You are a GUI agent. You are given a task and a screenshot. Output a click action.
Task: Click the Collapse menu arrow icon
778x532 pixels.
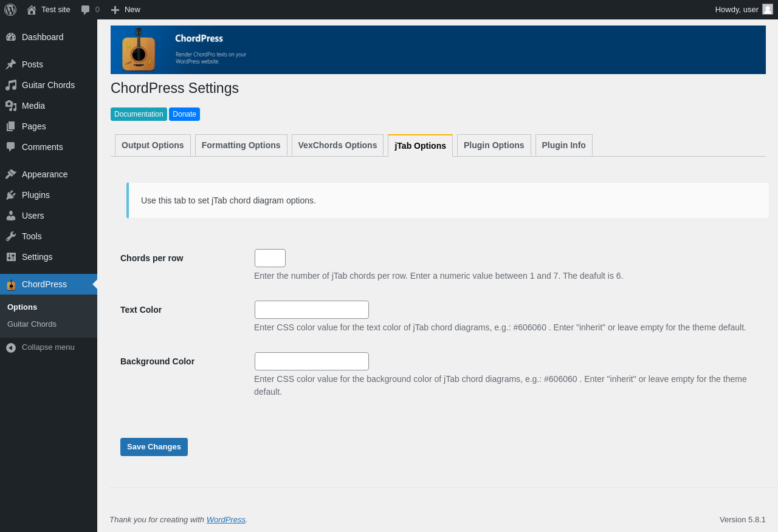[11, 347]
